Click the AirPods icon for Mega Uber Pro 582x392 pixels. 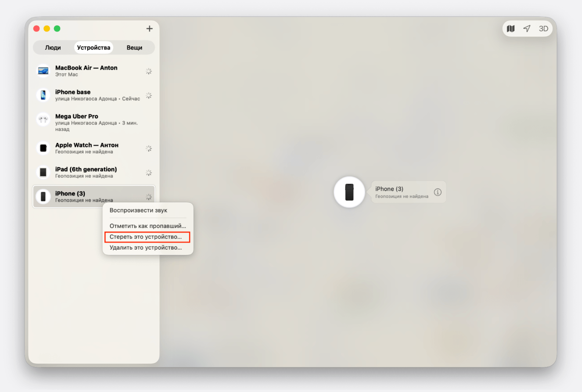(x=43, y=119)
